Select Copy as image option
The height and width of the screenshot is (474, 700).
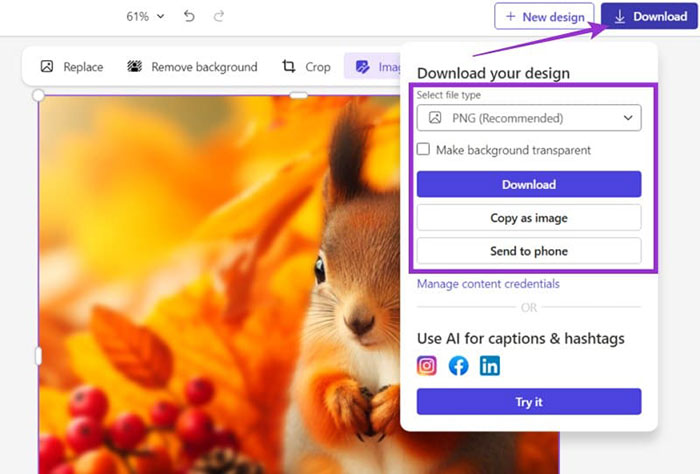click(528, 218)
